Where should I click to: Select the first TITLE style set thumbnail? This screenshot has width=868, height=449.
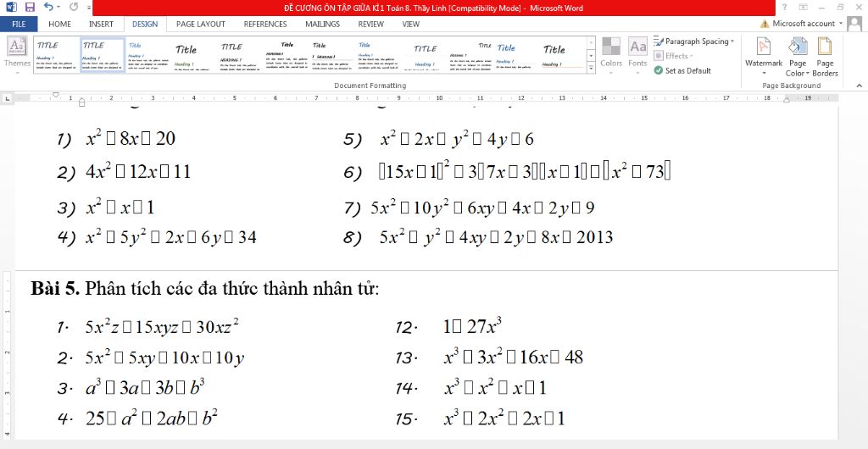57,55
